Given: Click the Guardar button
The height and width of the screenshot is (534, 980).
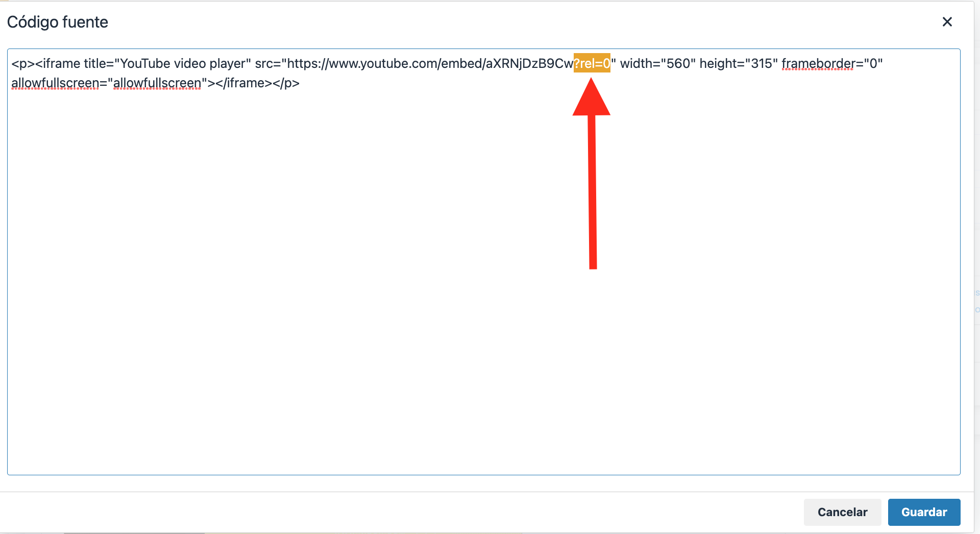Looking at the screenshot, I should click(924, 512).
